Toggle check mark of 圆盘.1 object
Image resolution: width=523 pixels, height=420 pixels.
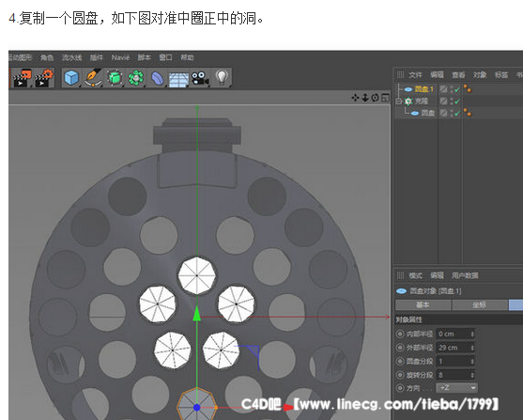pyautogui.click(x=457, y=89)
